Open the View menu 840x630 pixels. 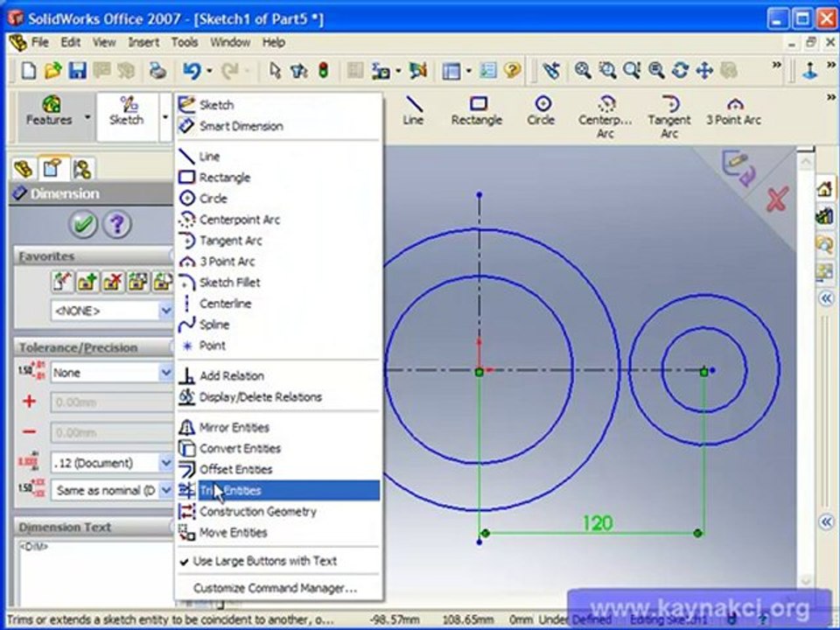coord(104,42)
